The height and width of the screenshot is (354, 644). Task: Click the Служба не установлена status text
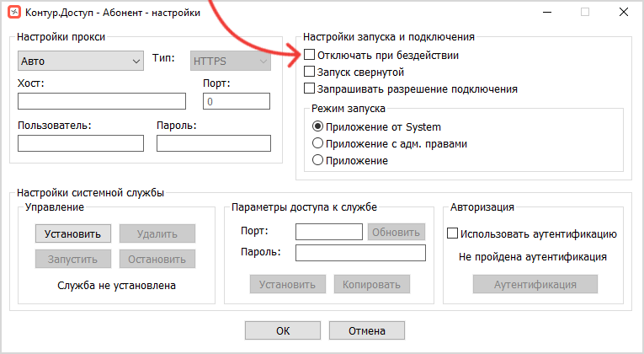(x=117, y=286)
